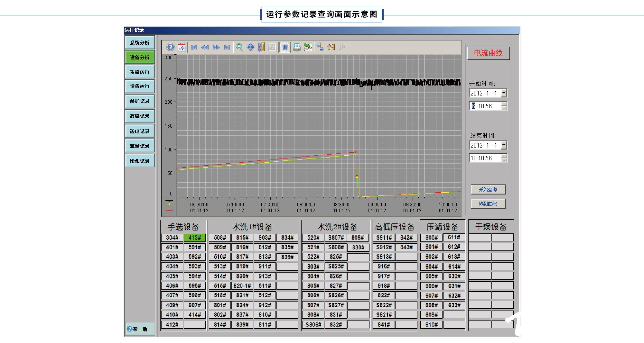The width and height of the screenshot is (644, 343).
Task: Open the start date dropdown
Action: coord(504,93)
